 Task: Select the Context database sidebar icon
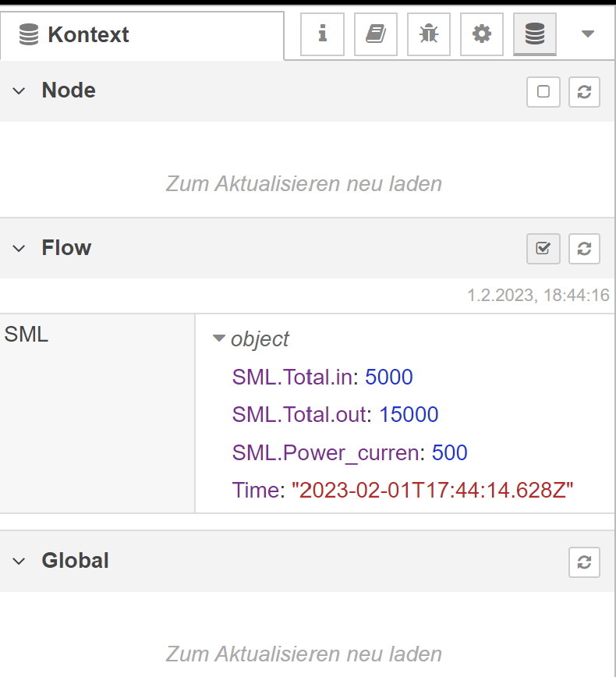(x=535, y=34)
